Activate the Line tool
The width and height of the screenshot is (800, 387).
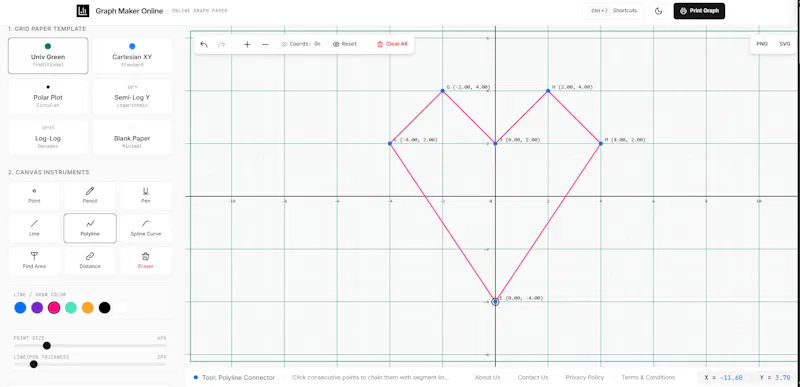click(x=34, y=228)
